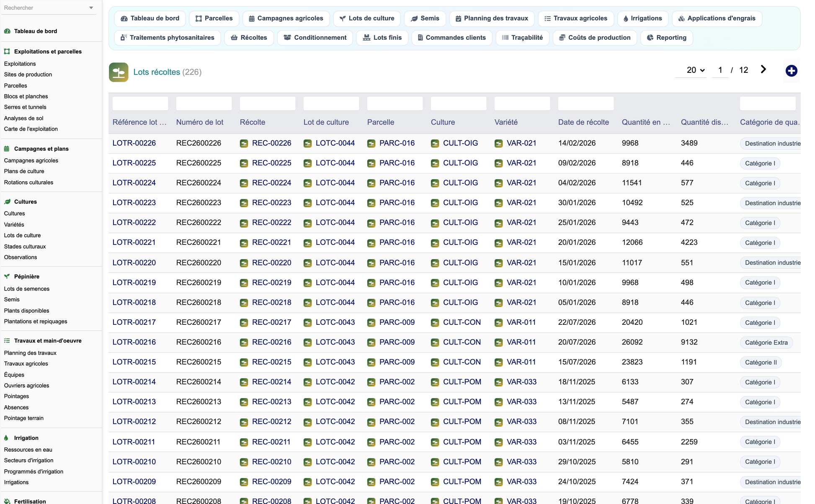Open the PARC-016 link in LOTR-00223 row
Image resolution: width=815 pixels, height=504 pixels.
point(397,203)
